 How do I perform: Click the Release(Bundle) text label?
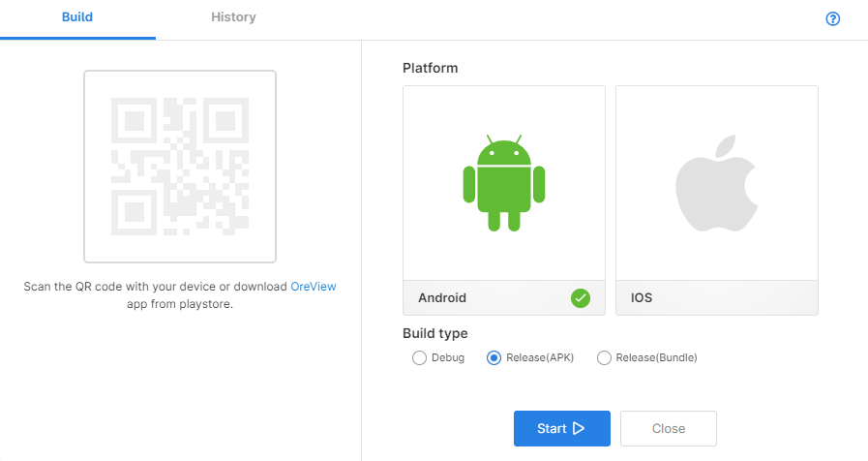(656, 358)
